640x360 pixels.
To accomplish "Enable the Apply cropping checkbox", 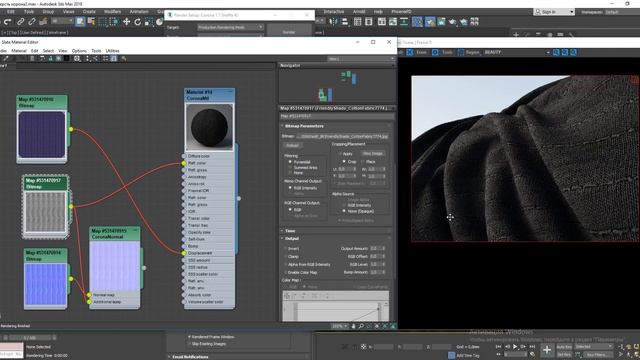I will [x=340, y=154].
